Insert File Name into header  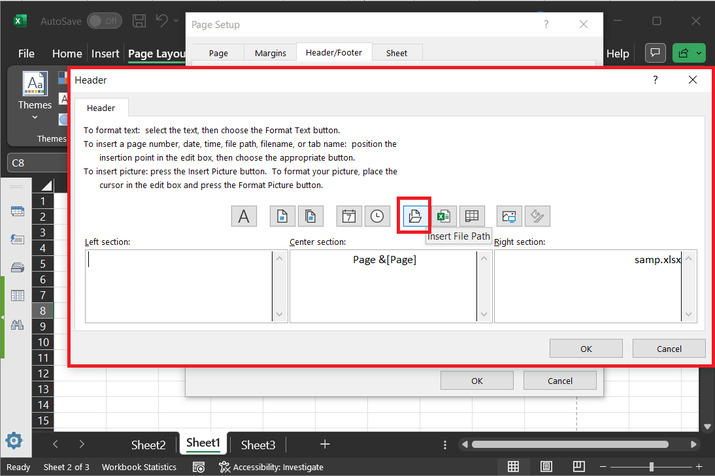pos(444,216)
